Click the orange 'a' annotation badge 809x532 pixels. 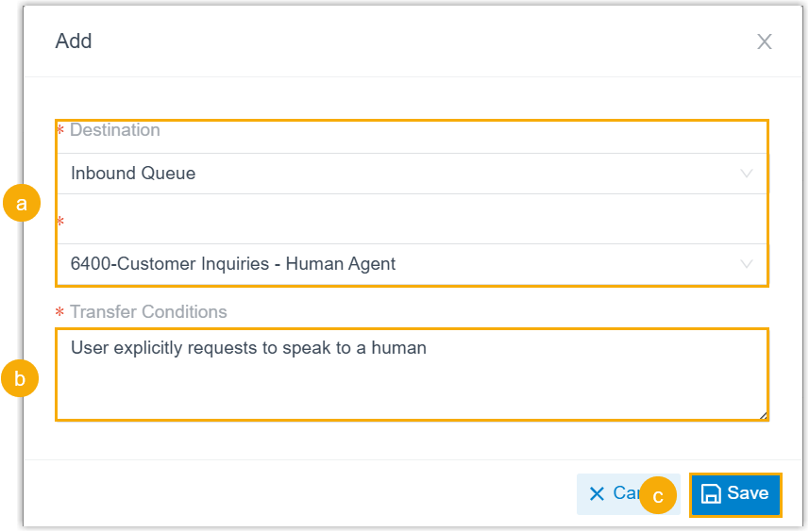(x=22, y=203)
